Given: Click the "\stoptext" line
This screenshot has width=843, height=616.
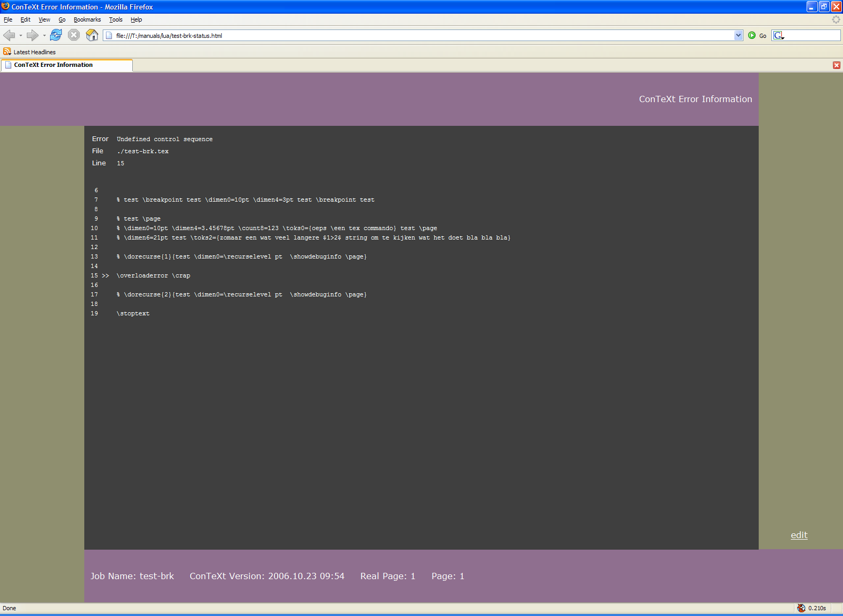Looking at the screenshot, I should pos(133,313).
